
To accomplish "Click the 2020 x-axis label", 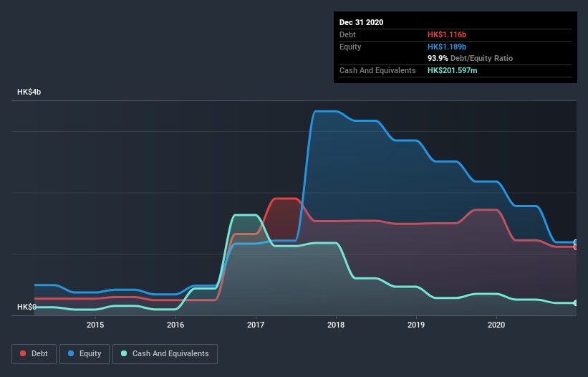I will click(x=496, y=325).
